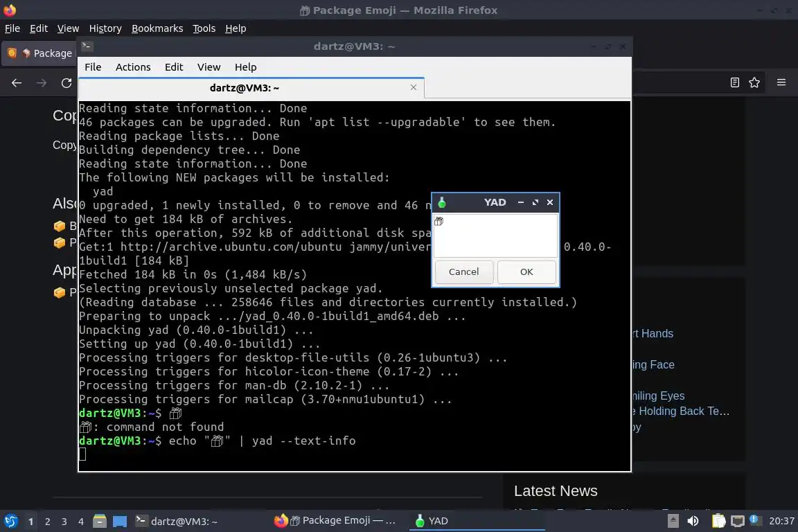Open the terminal Edit menu
The image size is (798, 532).
174,67
